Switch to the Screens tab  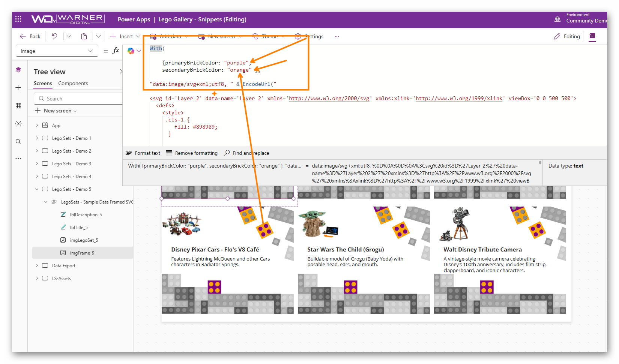43,83
